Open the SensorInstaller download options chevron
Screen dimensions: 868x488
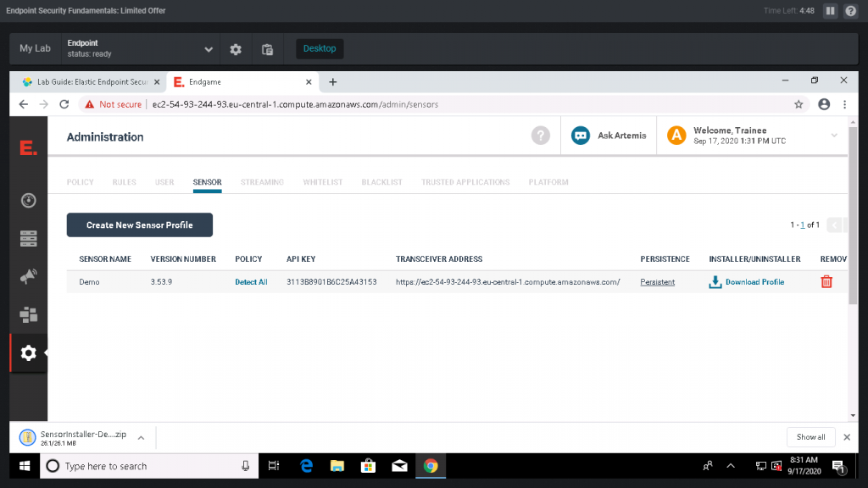[142, 438]
